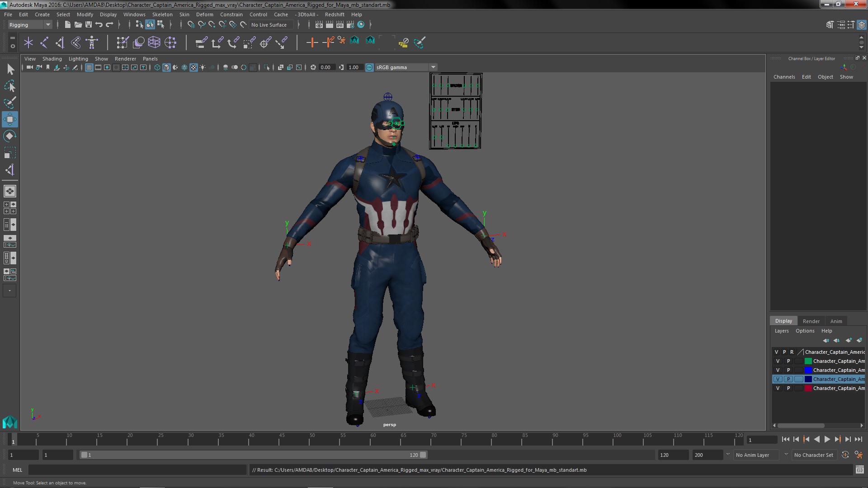Open animation preferences icon
Viewport: 868px width, 488px height.
coord(859,455)
